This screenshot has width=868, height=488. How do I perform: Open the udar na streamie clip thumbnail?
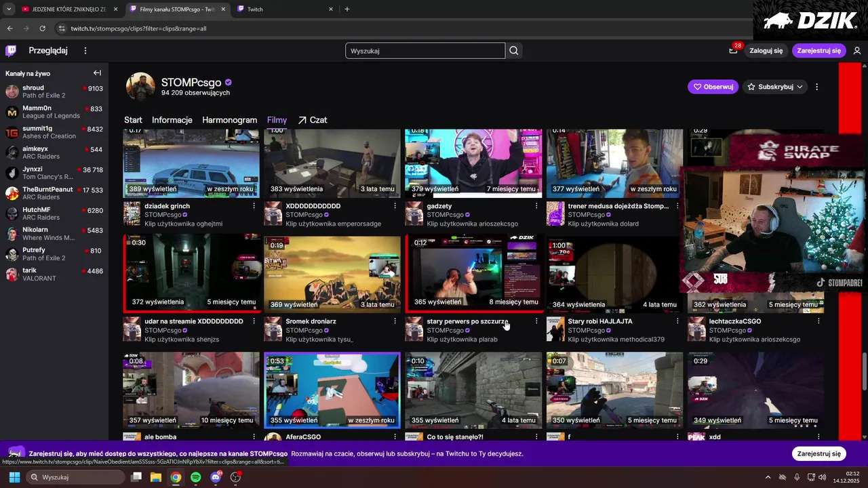pyautogui.click(x=191, y=273)
